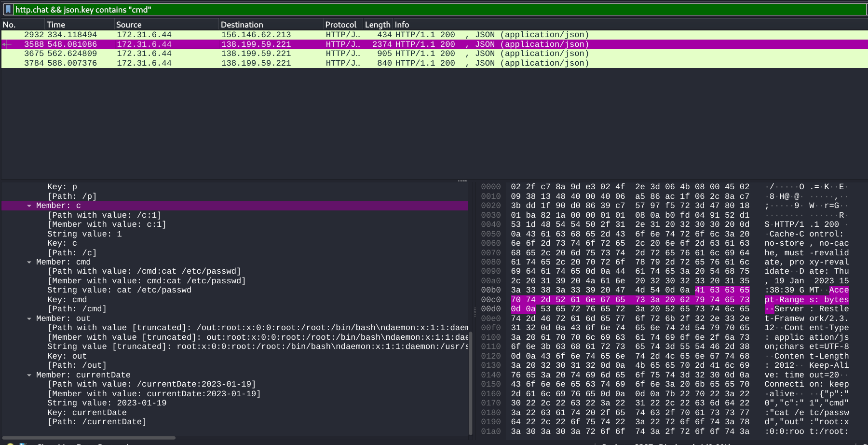The height and width of the screenshot is (445, 868).
Task: Sort packets by the No. column
Action: [10, 25]
